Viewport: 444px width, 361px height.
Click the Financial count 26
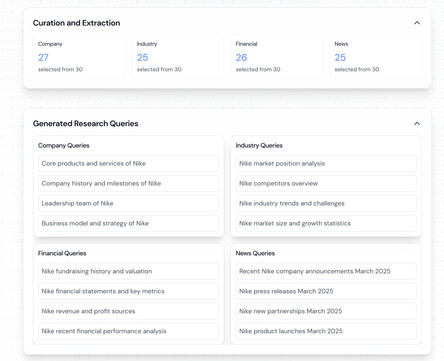pos(241,58)
